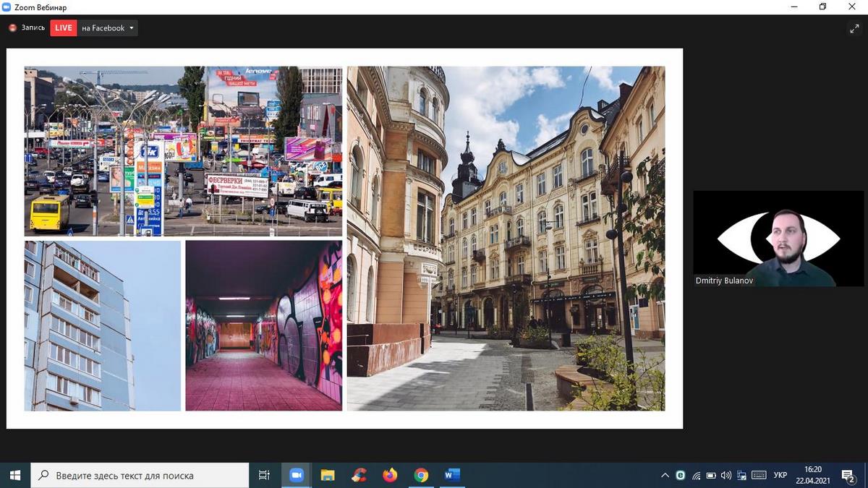Open CCleaner from the taskbar

pyautogui.click(x=359, y=475)
